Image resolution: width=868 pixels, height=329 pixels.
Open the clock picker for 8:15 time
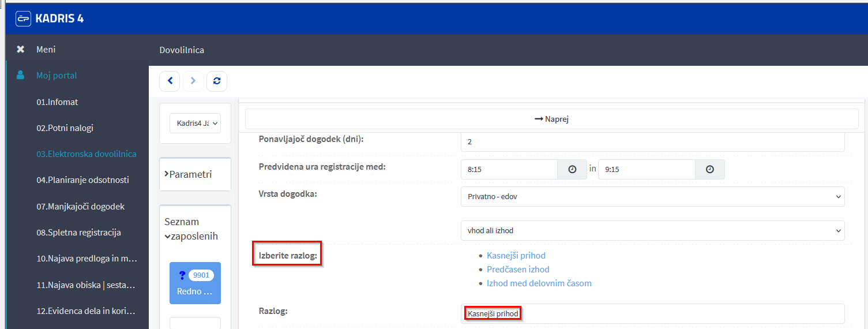pos(572,170)
